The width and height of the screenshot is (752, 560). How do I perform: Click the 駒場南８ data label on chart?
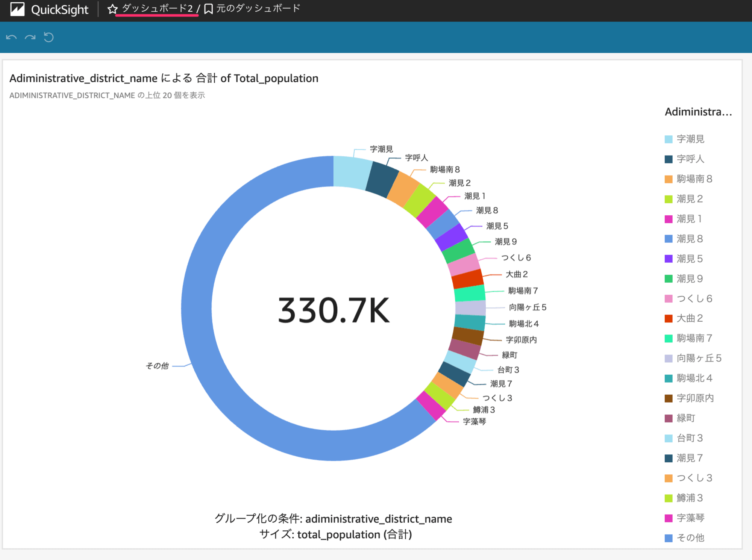(x=445, y=170)
